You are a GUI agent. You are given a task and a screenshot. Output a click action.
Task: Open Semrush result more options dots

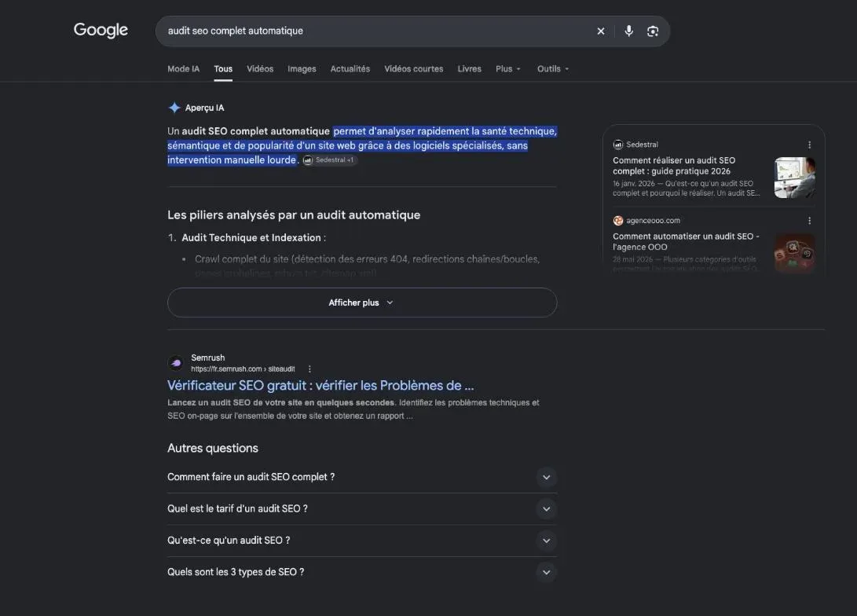(x=309, y=369)
